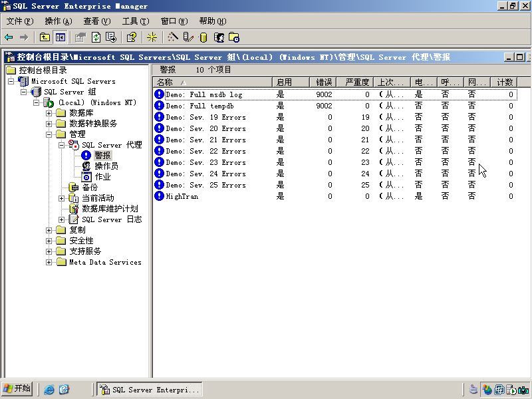Click the yellow star New icon
This screenshot has height=399, width=532.
coord(152,37)
